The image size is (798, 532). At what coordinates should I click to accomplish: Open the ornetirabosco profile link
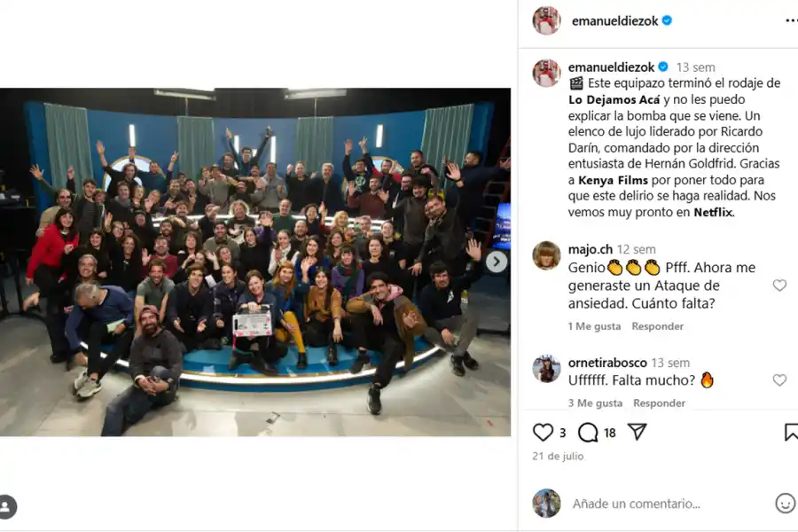[607, 363]
